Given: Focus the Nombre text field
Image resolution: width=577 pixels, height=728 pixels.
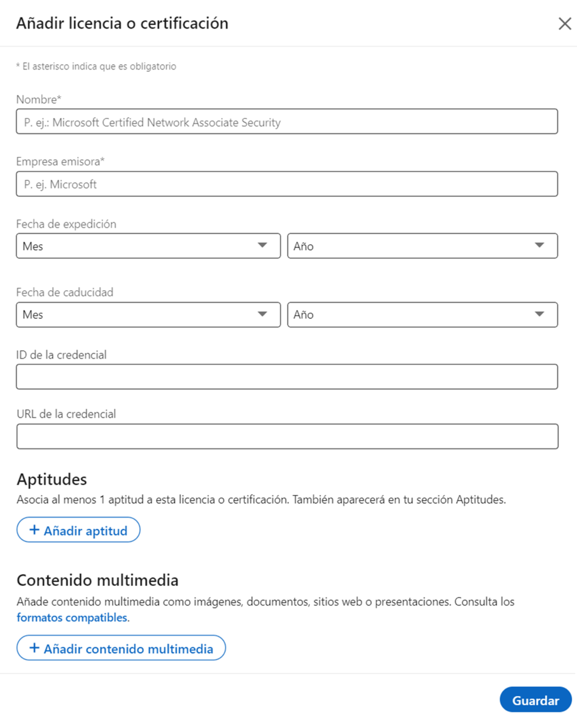Looking at the screenshot, I should [x=287, y=122].
